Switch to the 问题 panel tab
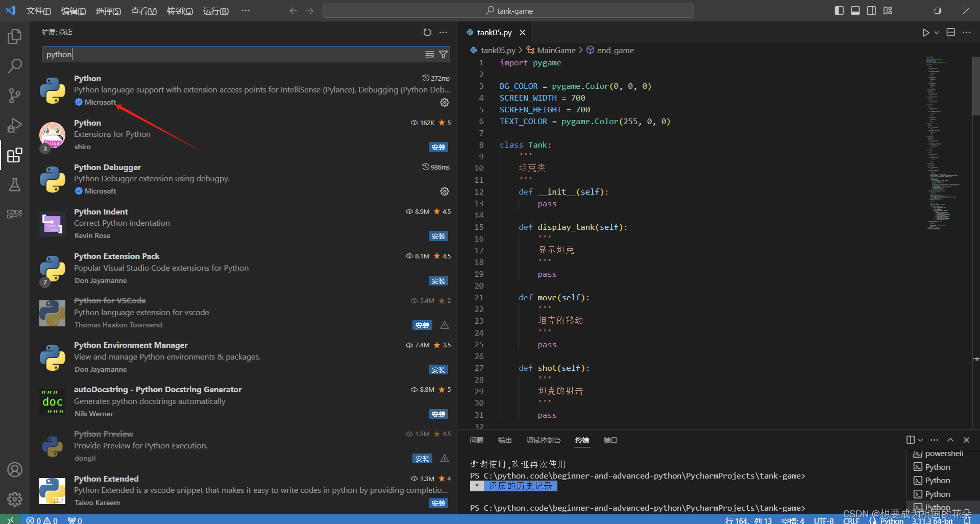 click(477, 440)
